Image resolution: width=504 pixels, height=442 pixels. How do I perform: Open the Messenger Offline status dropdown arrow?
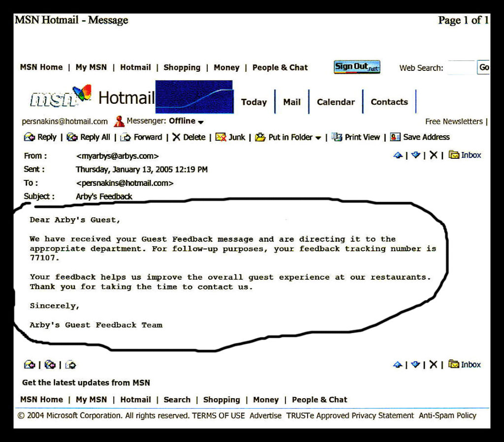point(201,122)
